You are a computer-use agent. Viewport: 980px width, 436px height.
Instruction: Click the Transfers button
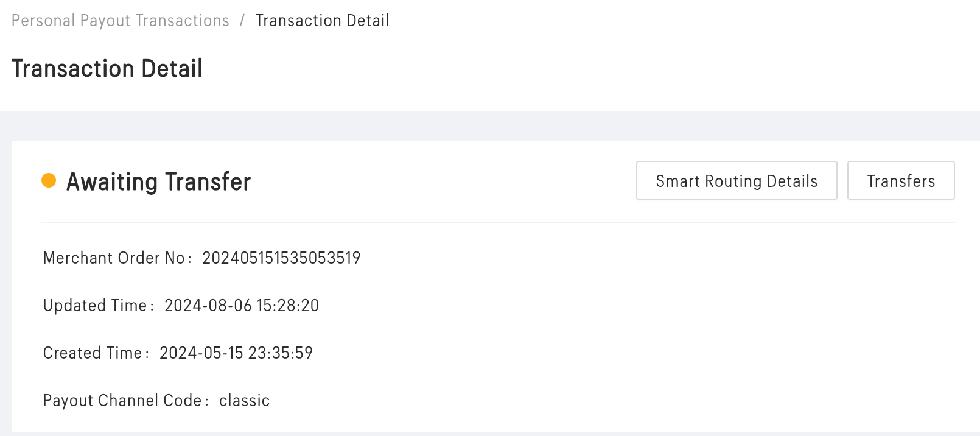coord(901,180)
